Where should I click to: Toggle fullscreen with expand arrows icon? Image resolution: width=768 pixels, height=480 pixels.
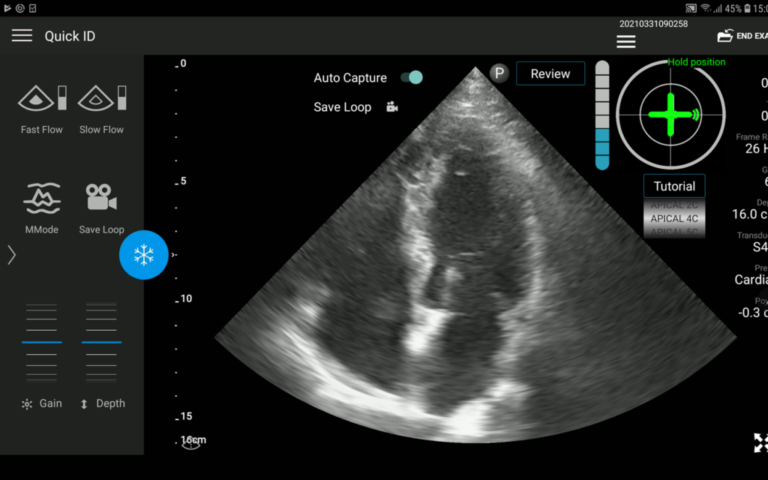coord(761,443)
